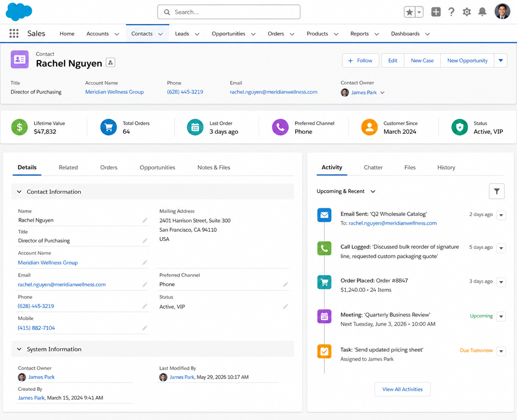Open the Leads tab dropdown chevron
517x420 pixels.
(x=197, y=34)
